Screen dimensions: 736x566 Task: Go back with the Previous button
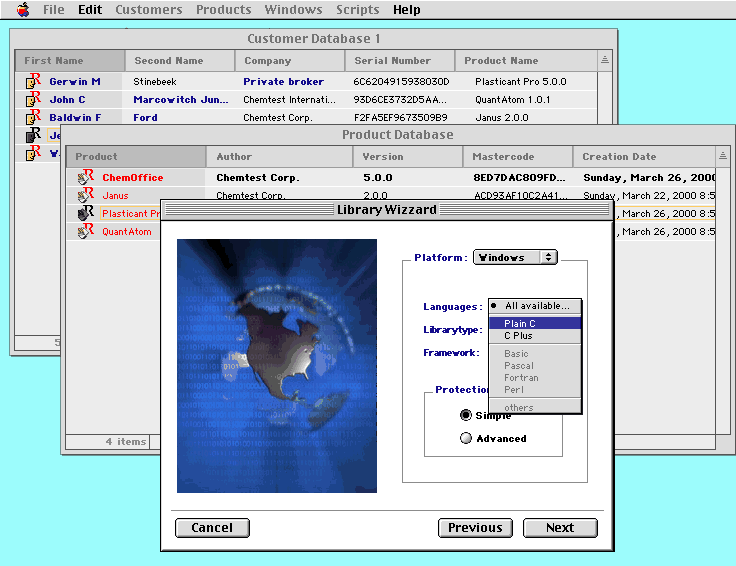(475, 528)
